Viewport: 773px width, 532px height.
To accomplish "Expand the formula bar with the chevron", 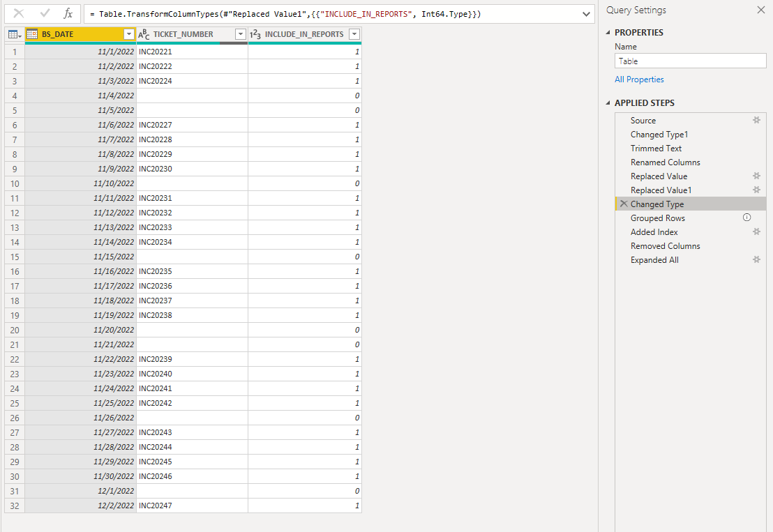I will [585, 14].
